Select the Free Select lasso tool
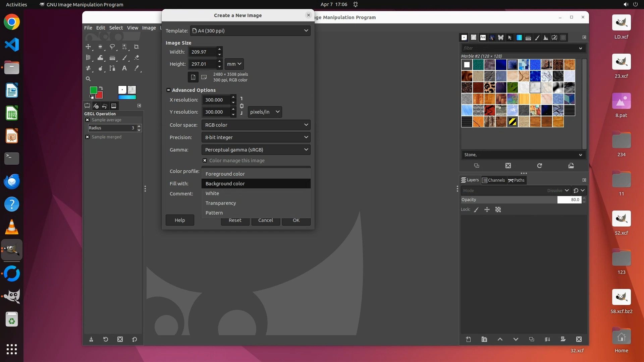Screen dimensions: 644x362 pos(112,47)
